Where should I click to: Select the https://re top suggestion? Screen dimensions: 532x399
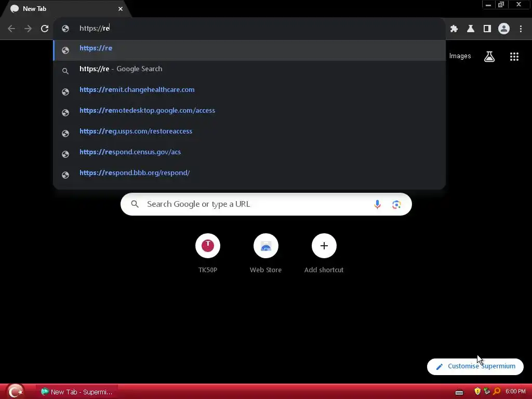point(249,50)
